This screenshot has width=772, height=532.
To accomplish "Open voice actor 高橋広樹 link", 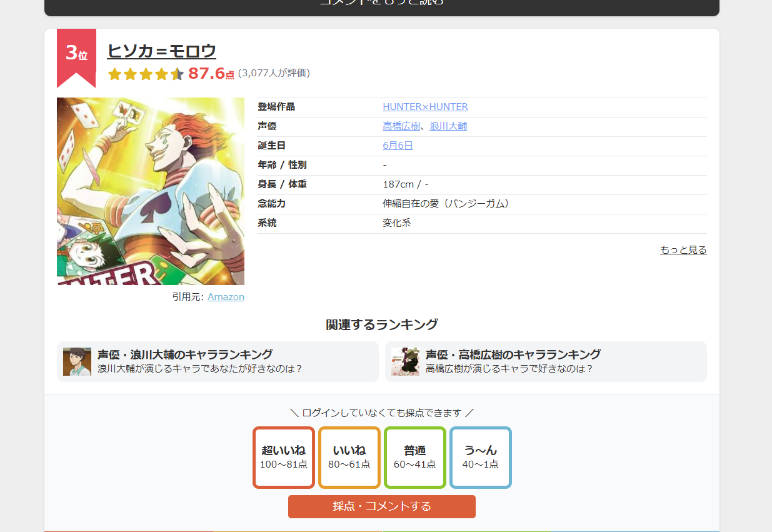I will (x=401, y=126).
